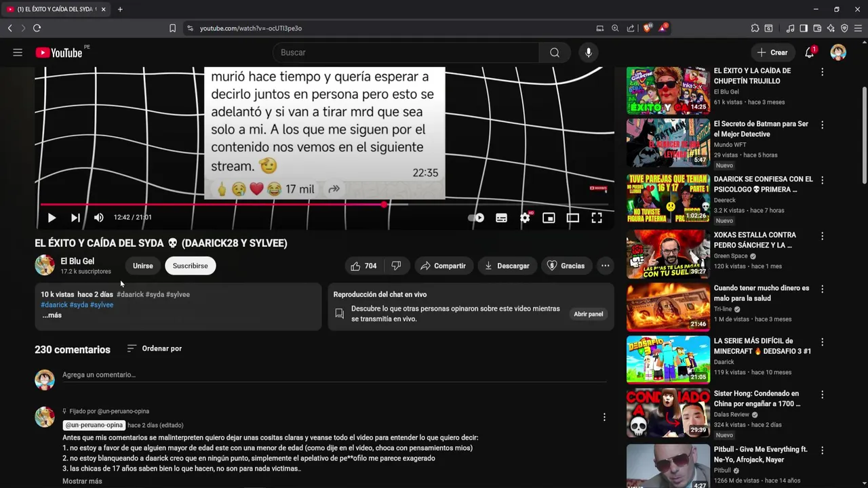Bookmark this page icon in address bar

click(x=172, y=28)
